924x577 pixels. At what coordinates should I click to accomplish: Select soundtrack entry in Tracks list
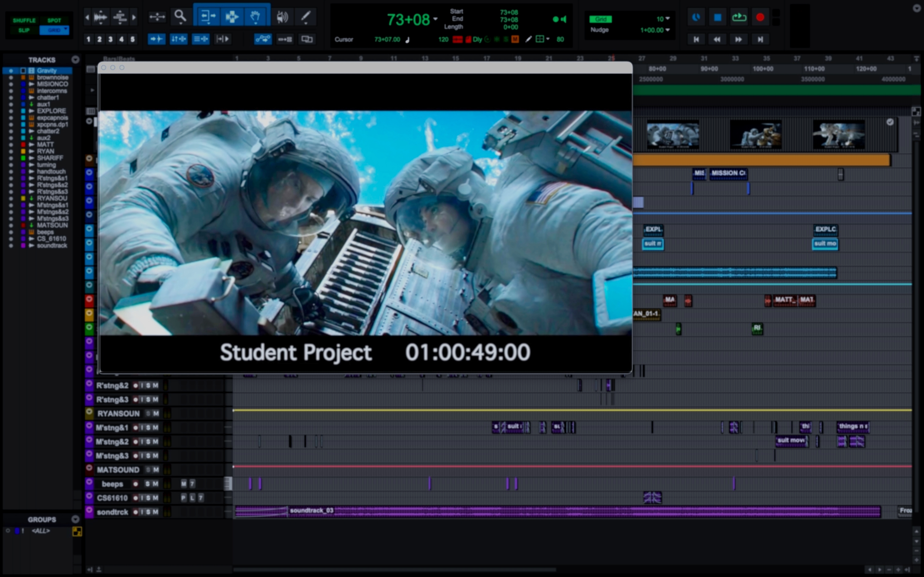(52, 245)
